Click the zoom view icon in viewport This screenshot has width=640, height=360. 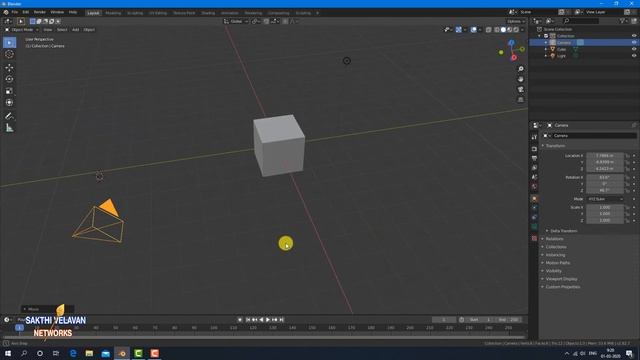[x=520, y=69]
